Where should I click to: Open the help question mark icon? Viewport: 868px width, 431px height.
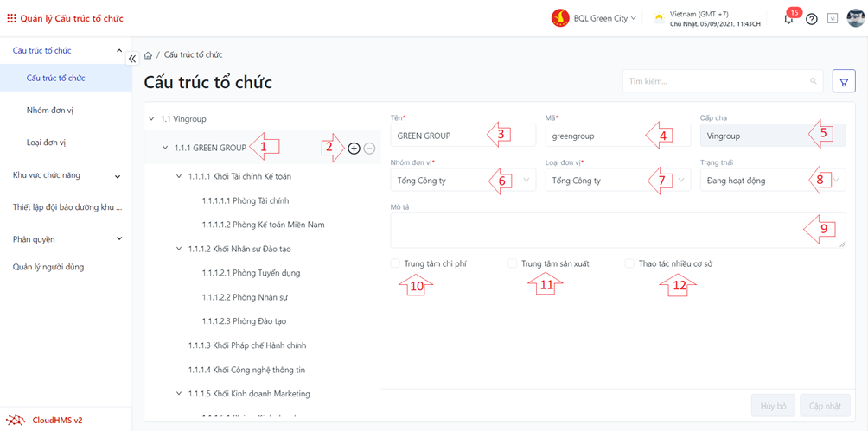click(812, 19)
